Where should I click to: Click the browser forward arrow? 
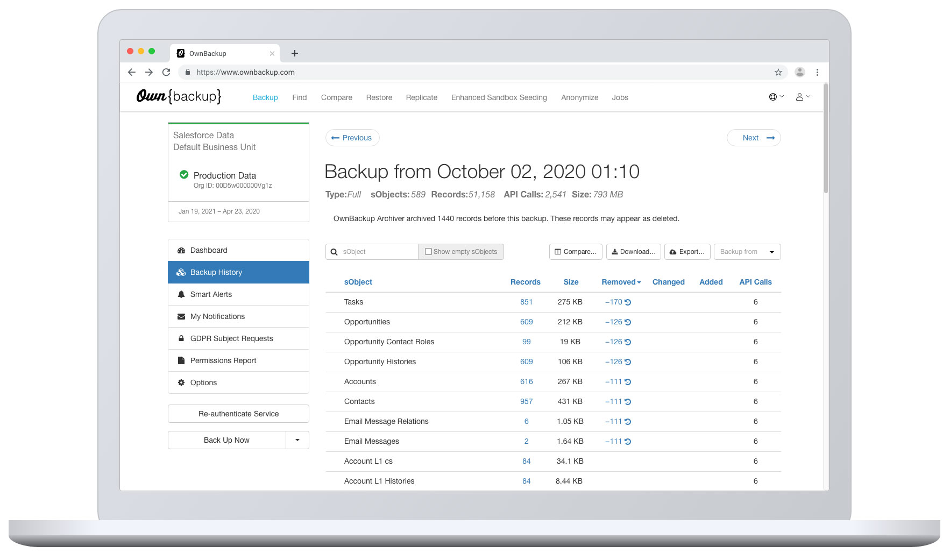coord(149,72)
